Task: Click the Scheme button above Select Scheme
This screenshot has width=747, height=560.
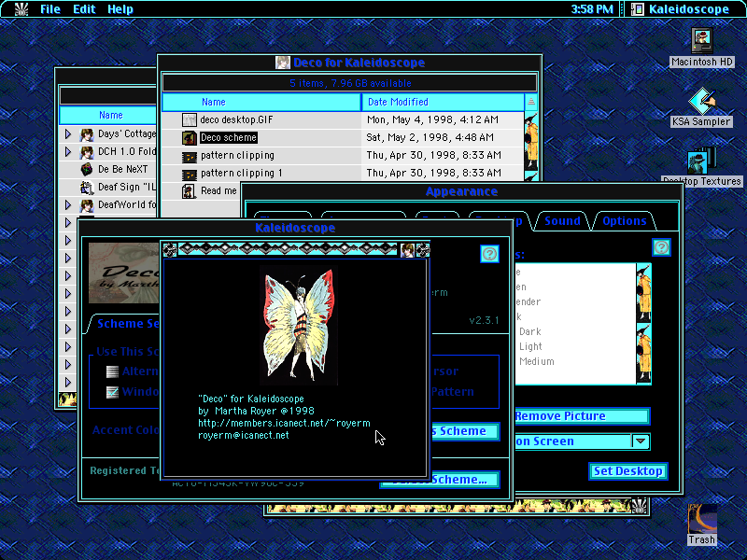Action: point(464,431)
